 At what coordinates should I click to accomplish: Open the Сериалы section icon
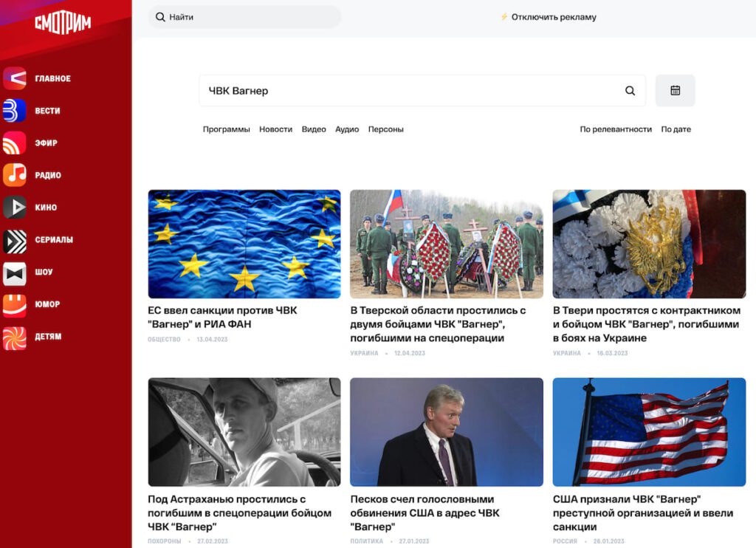[x=15, y=240]
